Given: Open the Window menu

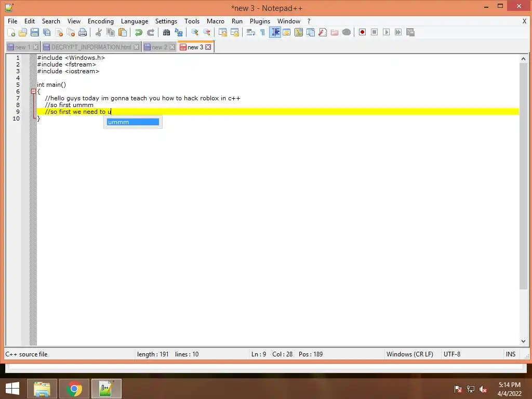Looking at the screenshot, I should [x=289, y=21].
